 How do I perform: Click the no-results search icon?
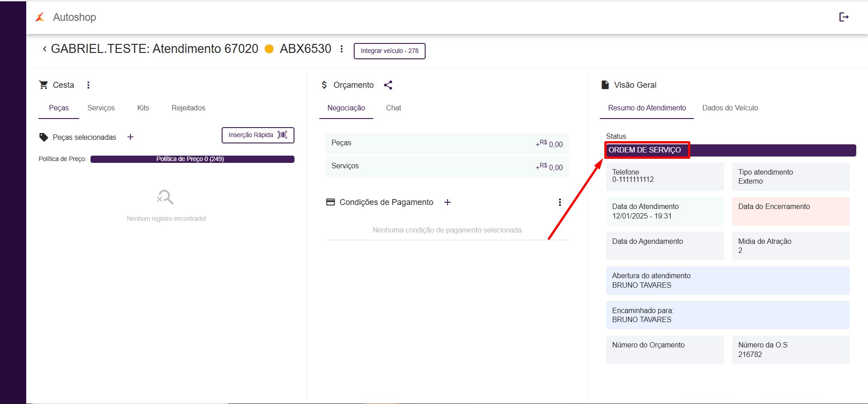coord(165,197)
